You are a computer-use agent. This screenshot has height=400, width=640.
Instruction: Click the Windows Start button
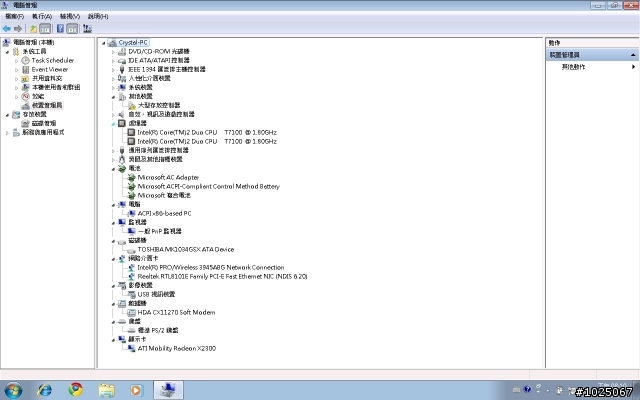click(13, 390)
